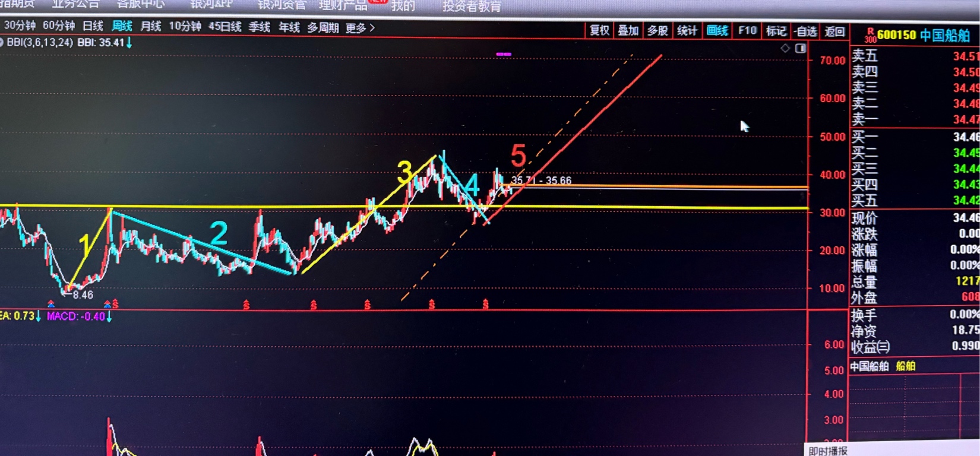The height and width of the screenshot is (456, 980).
Task: Click the 卖三 ask row
Action: coord(915,88)
